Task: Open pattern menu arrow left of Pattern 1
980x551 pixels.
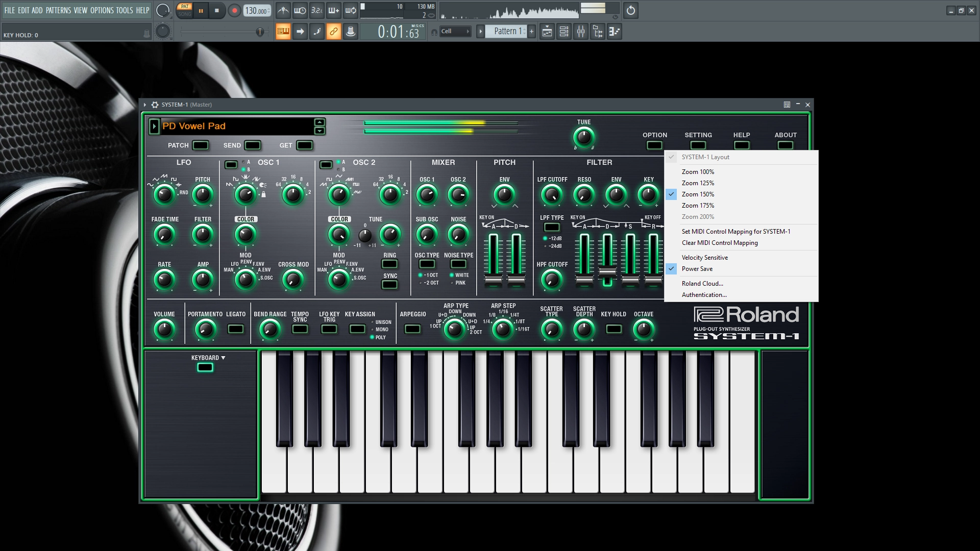Action: (x=480, y=32)
